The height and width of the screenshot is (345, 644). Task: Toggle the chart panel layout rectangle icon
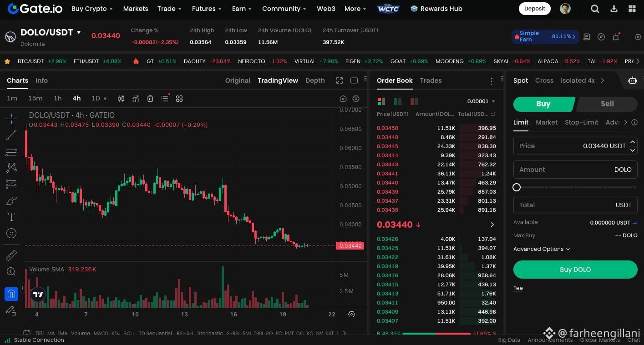click(x=354, y=80)
